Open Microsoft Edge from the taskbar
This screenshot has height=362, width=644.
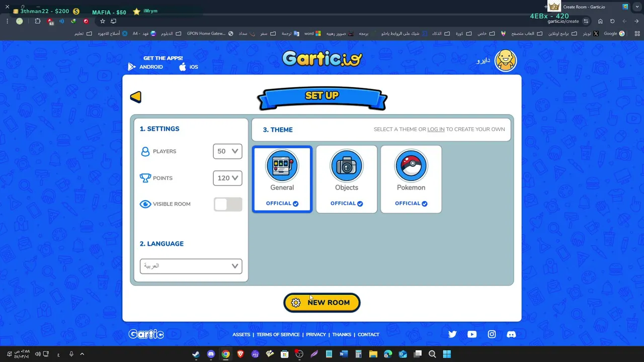coord(388,354)
